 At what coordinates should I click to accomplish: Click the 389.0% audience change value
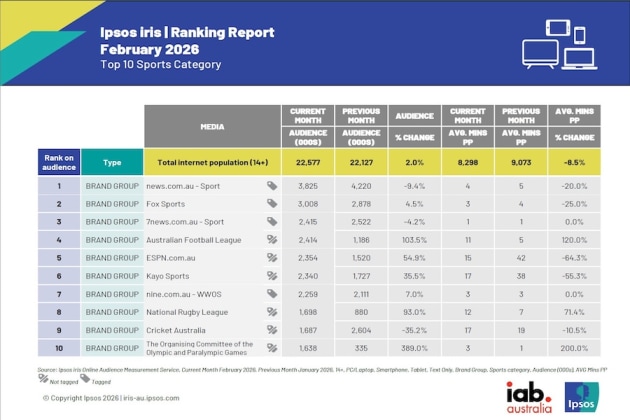coord(415,348)
